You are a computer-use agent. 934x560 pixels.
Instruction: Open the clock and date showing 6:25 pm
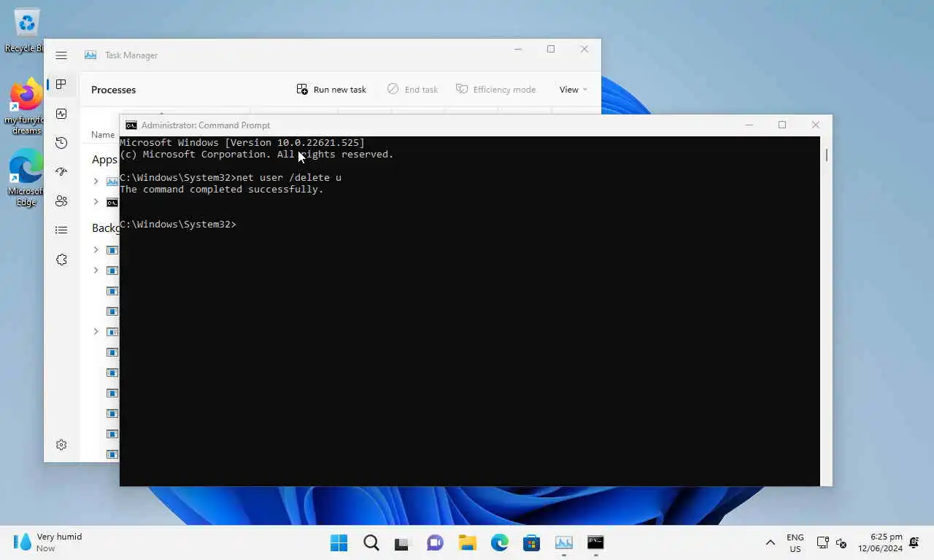pyautogui.click(x=880, y=542)
